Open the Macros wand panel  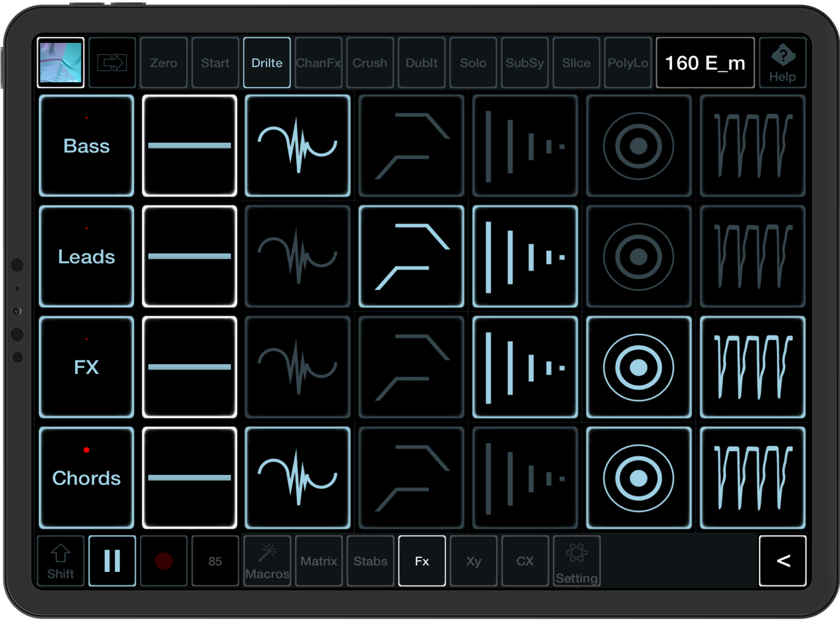[267, 561]
